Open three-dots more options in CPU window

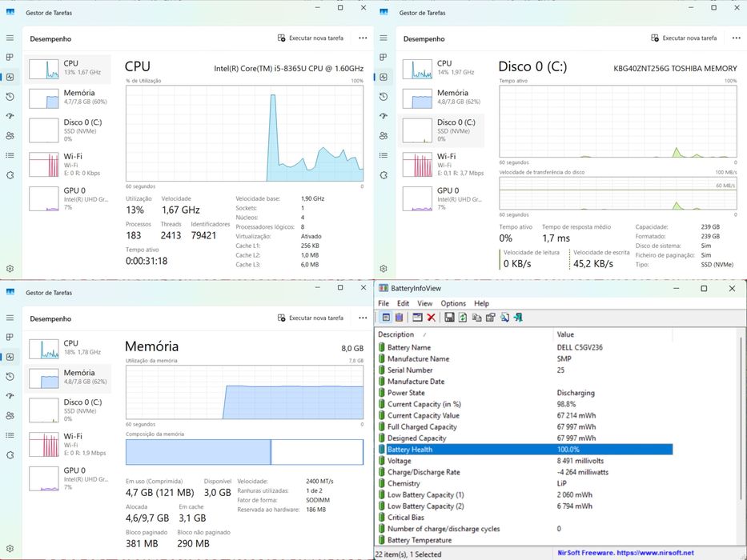click(363, 38)
